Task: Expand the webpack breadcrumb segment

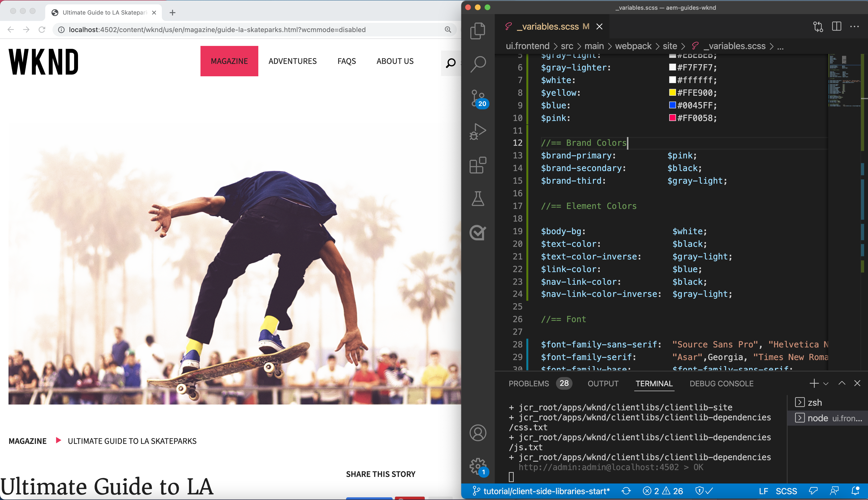Action: [633, 46]
